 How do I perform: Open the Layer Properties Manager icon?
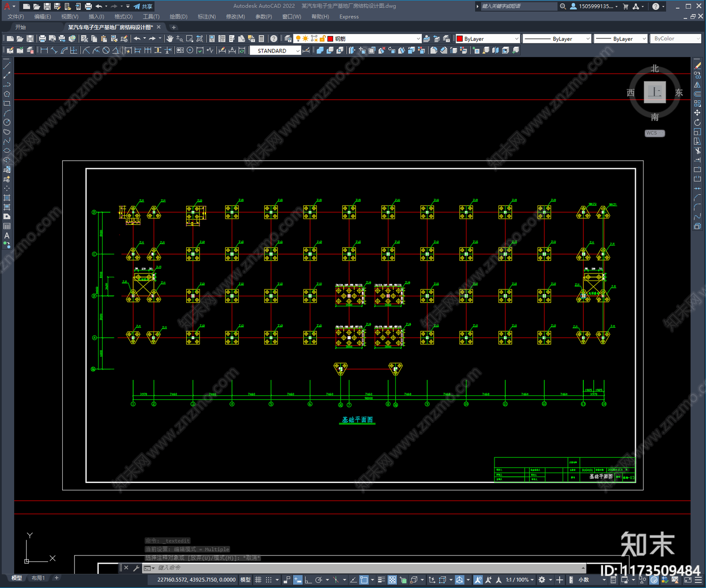click(288, 39)
